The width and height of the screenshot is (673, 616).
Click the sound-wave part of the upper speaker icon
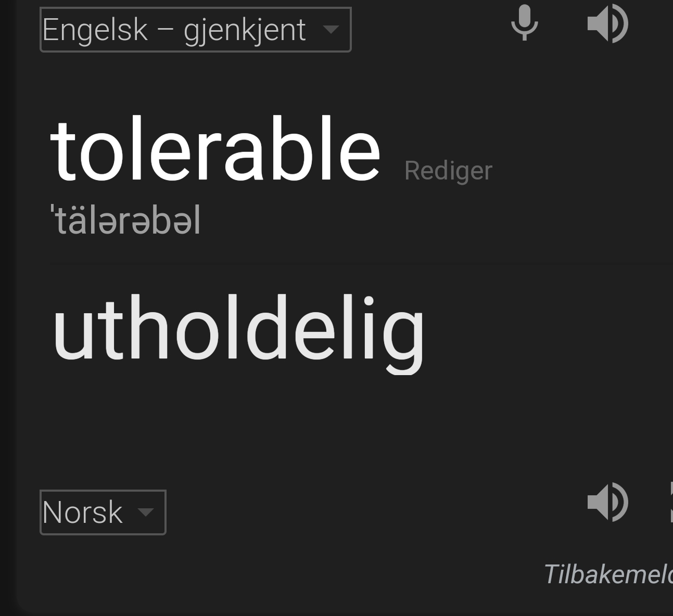tap(619, 23)
